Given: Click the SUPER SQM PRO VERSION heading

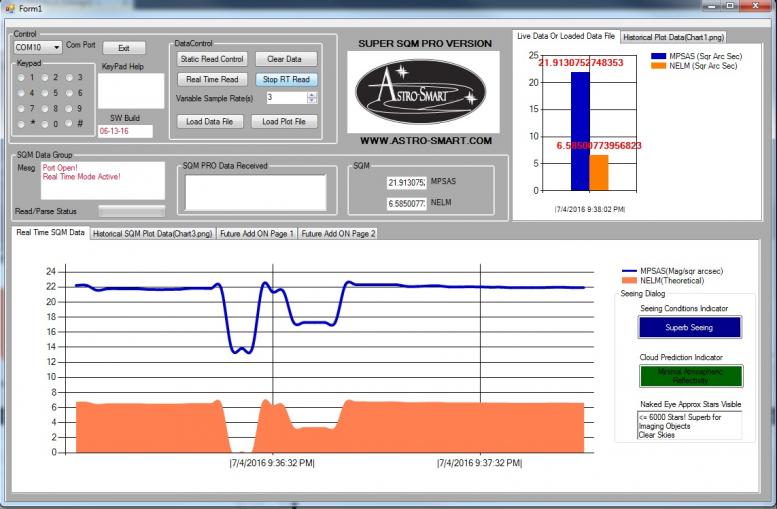Looking at the screenshot, I should 425,44.
